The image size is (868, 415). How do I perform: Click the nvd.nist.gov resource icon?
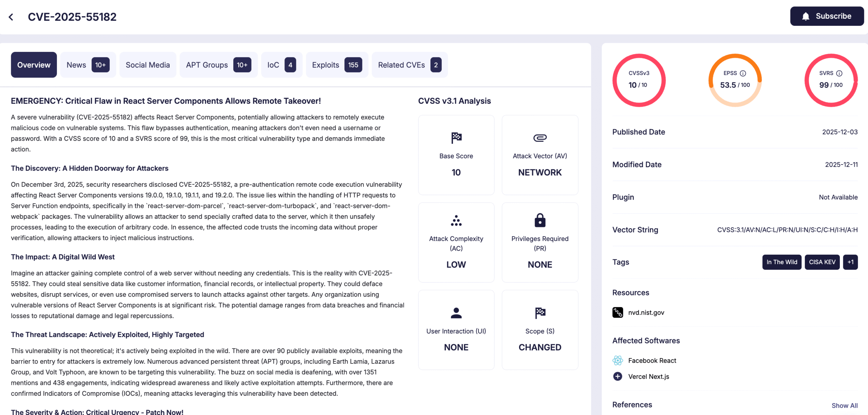point(617,312)
